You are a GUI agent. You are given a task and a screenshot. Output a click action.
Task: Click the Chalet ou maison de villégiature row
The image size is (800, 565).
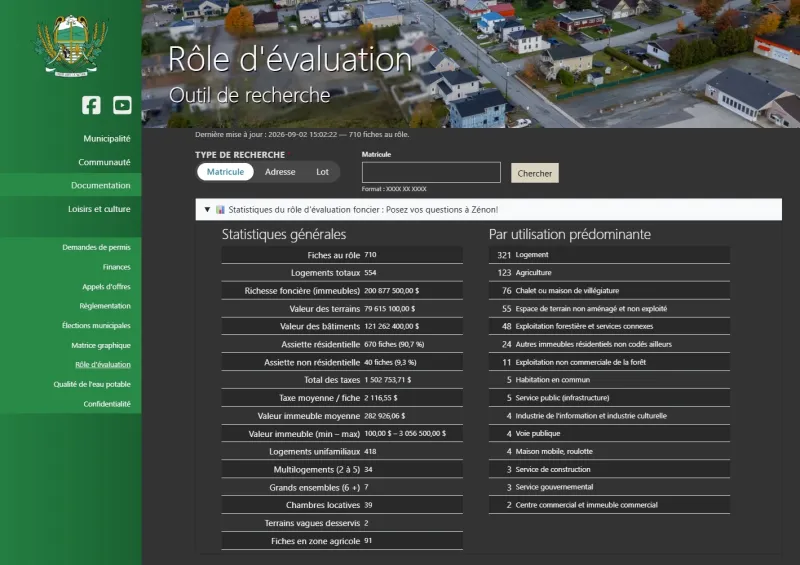[x=609, y=290]
